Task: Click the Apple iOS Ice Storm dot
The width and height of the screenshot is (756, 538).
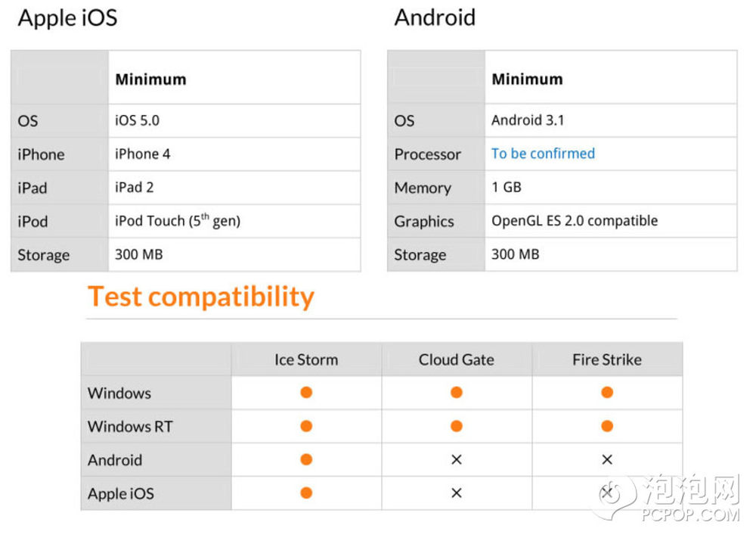Action: pyautogui.click(x=306, y=493)
